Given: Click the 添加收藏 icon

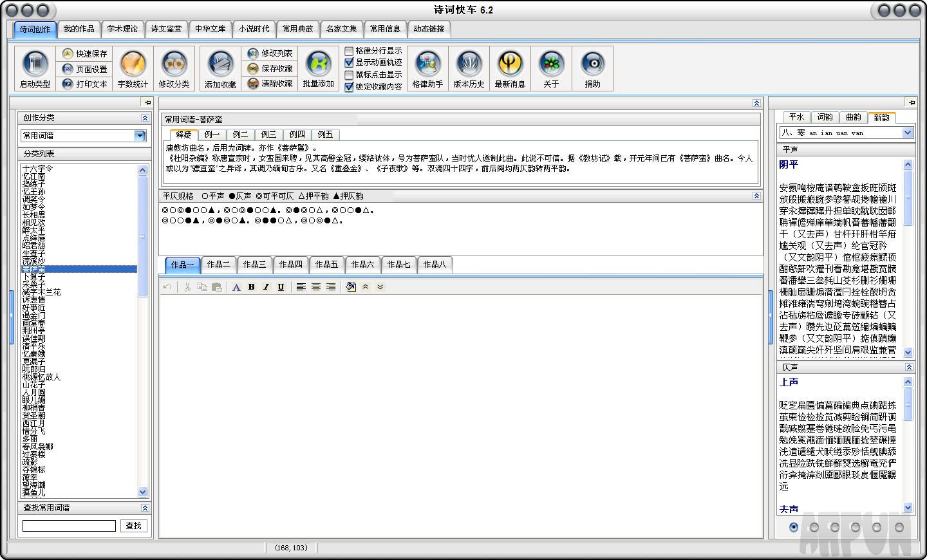Looking at the screenshot, I should coord(220,64).
